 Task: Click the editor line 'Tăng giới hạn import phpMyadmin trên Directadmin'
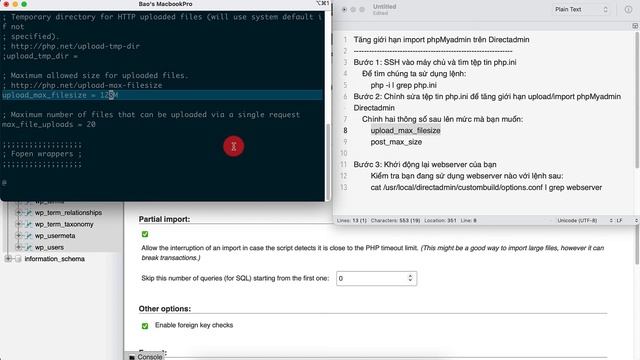point(441,40)
